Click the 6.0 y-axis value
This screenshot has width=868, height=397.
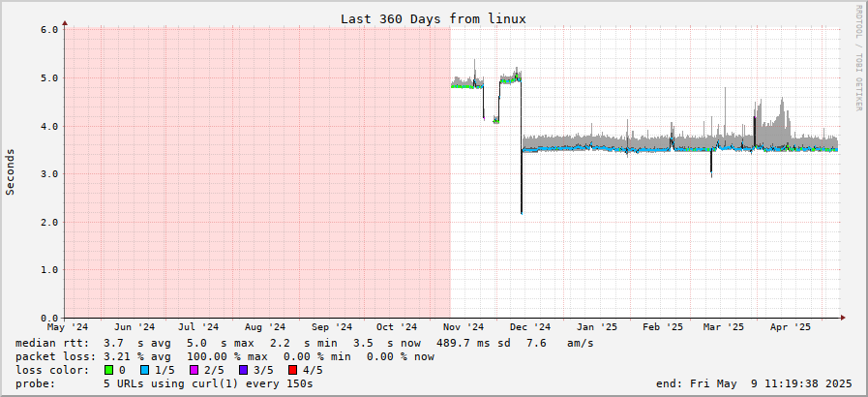pyautogui.click(x=49, y=30)
